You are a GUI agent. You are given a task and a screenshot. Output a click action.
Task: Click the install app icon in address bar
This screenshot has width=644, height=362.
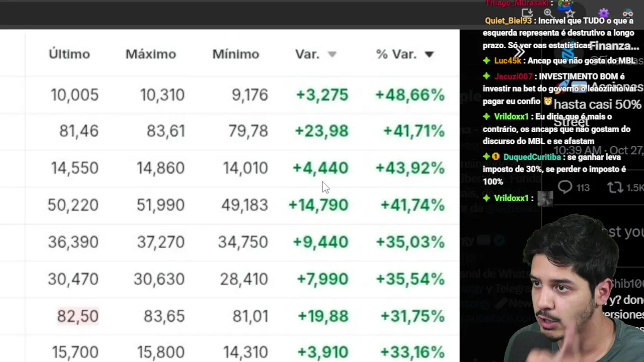tap(527, 13)
